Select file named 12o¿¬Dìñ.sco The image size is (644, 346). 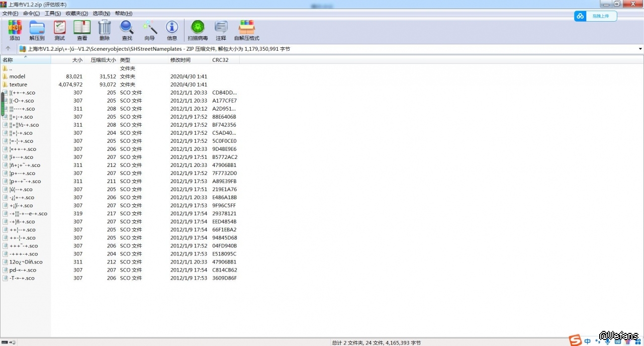click(x=26, y=262)
